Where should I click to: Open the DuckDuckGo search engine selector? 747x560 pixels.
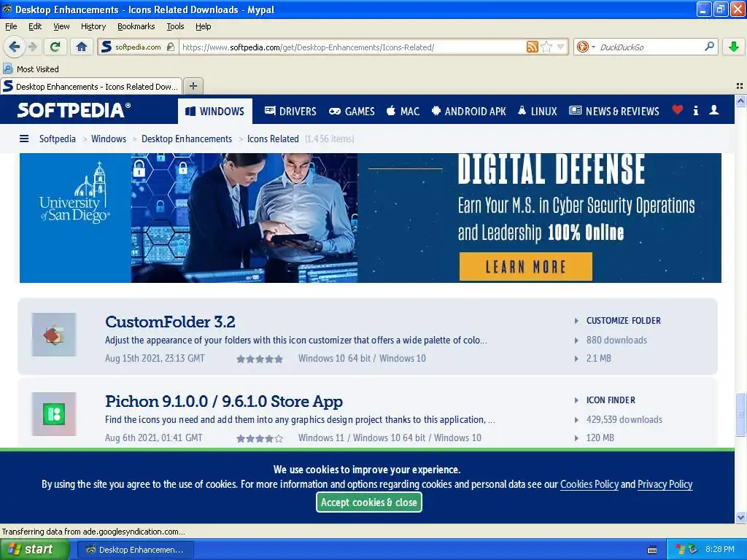click(x=586, y=47)
